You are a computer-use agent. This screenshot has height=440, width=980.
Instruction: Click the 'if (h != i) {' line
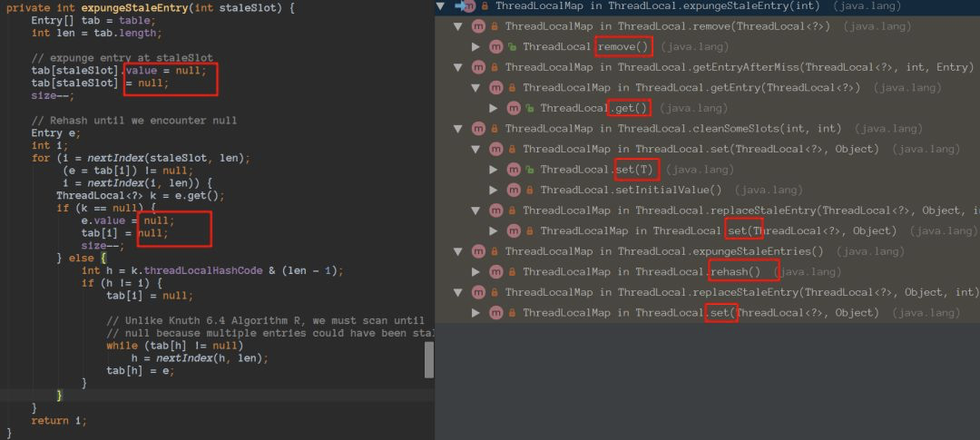122,283
